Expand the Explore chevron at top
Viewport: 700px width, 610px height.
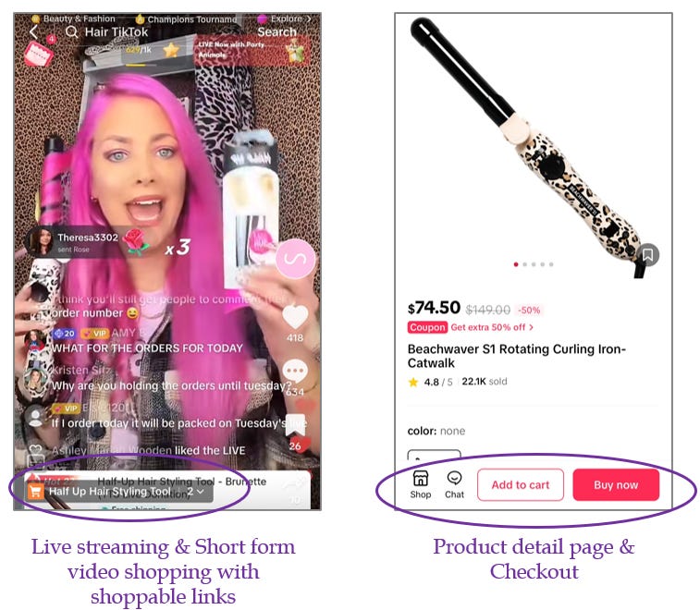[308, 18]
